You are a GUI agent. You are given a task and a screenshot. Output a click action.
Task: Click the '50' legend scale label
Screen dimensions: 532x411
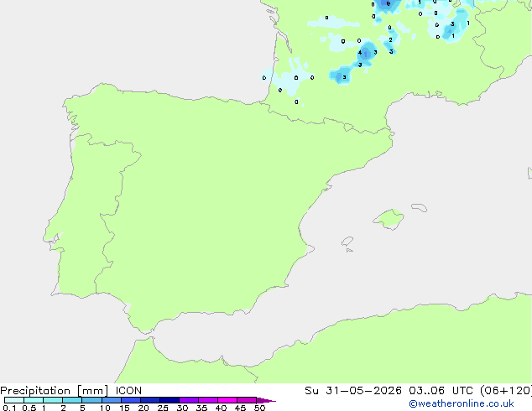(259, 408)
